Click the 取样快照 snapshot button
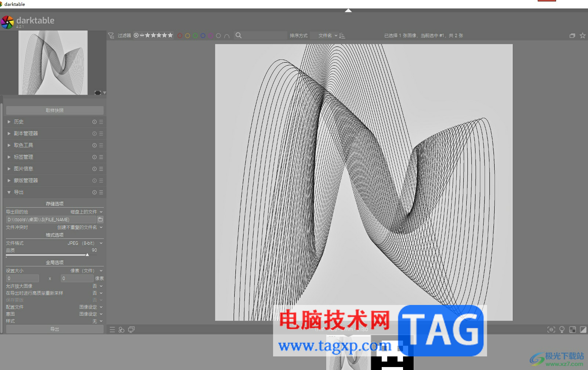The height and width of the screenshot is (370, 588). tap(55, 110)
